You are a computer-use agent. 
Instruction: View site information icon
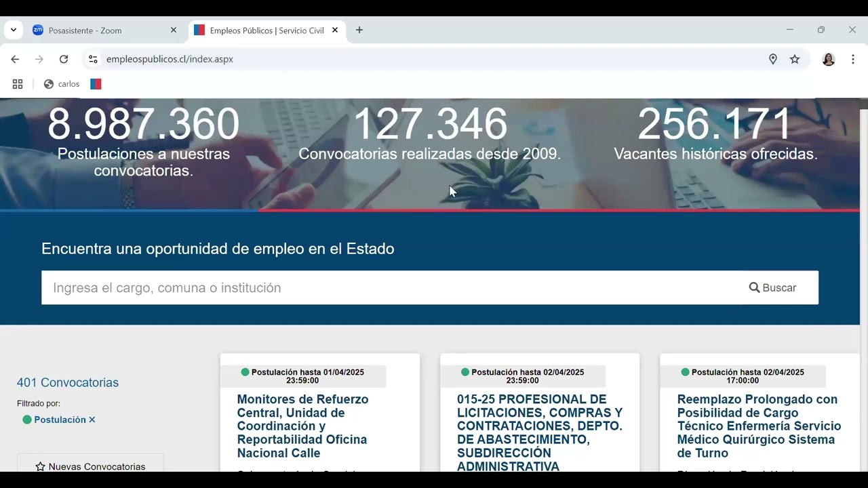pyautogui.click(x=94, y=59)
